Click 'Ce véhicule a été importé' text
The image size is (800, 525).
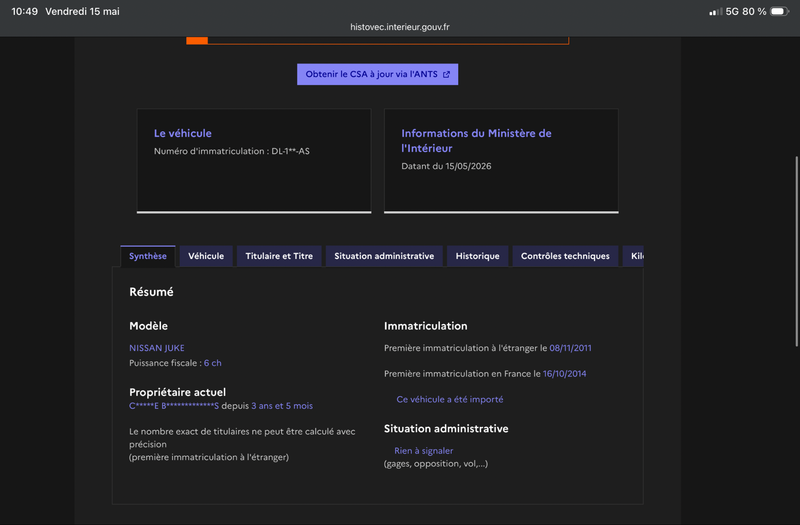click(x=450, y=399)
